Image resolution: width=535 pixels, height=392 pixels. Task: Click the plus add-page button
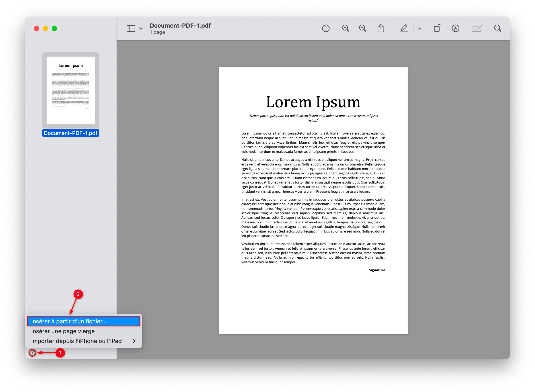pyautogui.click(x=32, y=353)
